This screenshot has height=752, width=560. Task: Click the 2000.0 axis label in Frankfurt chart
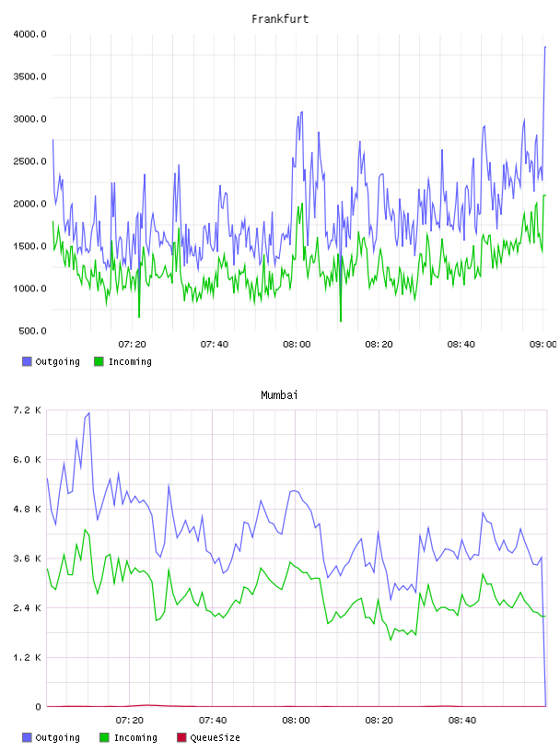coord(29,204)
